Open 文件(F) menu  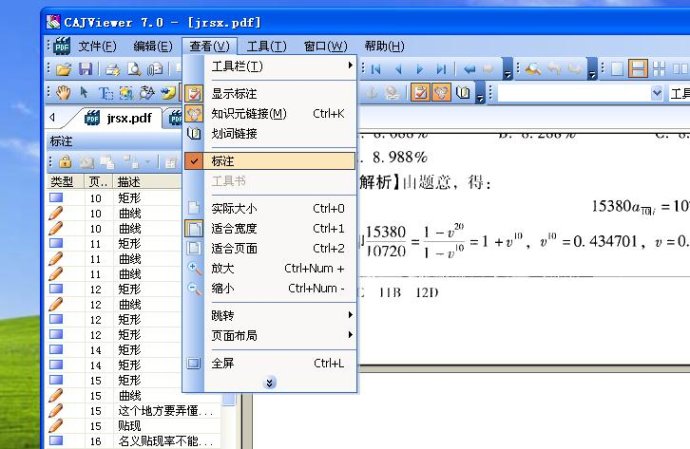click(x=97, y=46)
